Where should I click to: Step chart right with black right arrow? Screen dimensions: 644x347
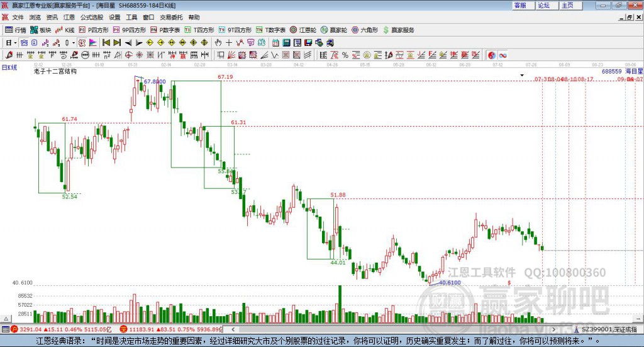pyautogui.click(x=139, y=43)
